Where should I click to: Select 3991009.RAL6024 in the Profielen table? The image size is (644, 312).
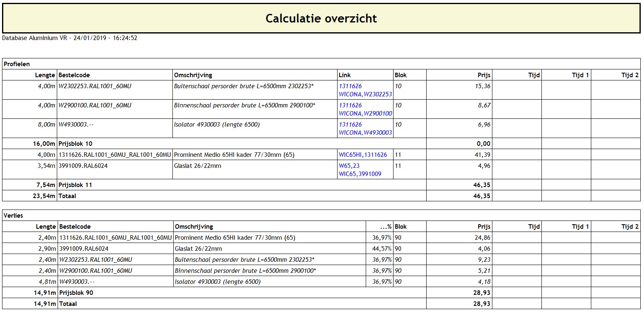click(x=83, y=166)
